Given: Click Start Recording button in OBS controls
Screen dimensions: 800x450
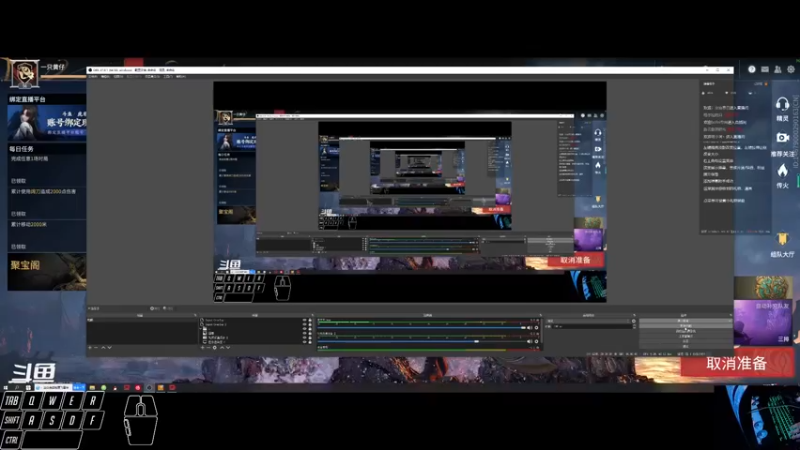Looking at the screenshot, I should 686,326.
